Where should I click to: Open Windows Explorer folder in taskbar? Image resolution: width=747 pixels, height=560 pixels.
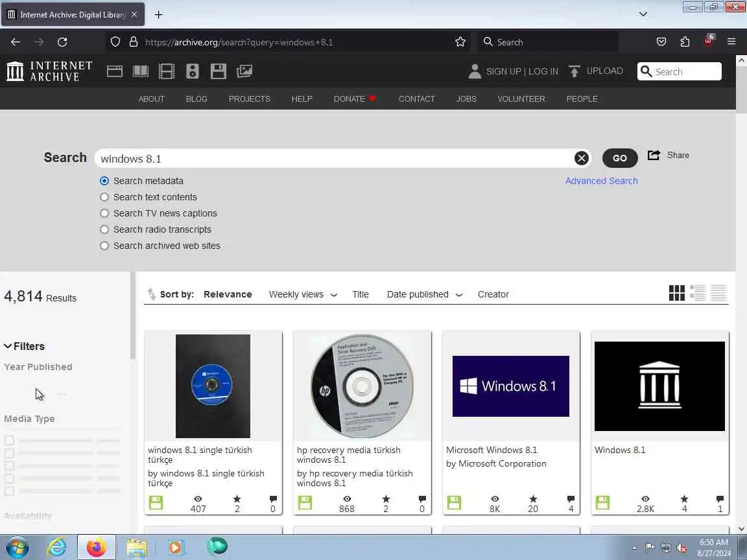(137, 547)
